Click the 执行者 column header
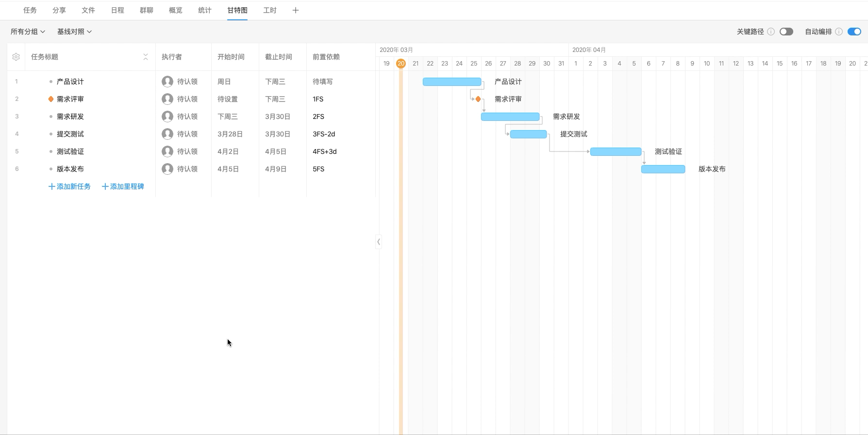 pyautogui.click(x=172, y=57)
